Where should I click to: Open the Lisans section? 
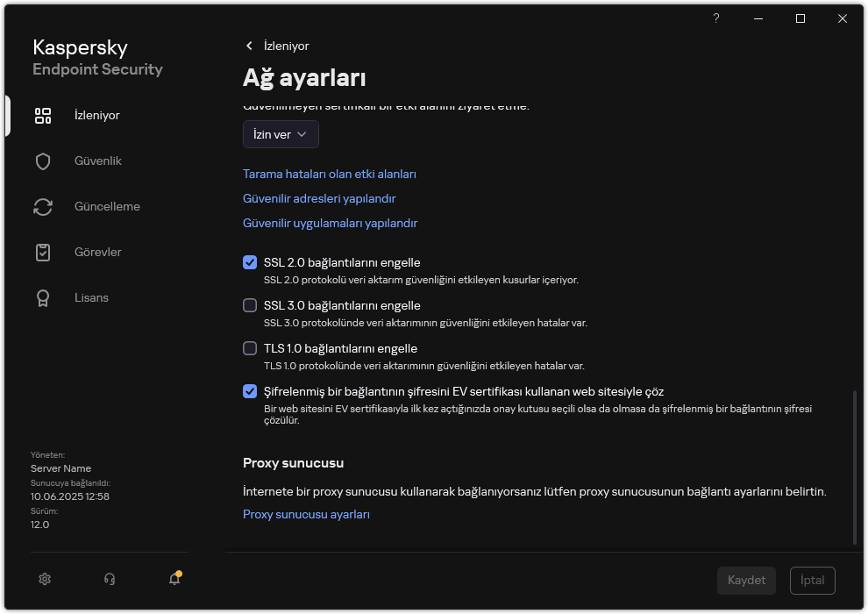tap(91, 297)
